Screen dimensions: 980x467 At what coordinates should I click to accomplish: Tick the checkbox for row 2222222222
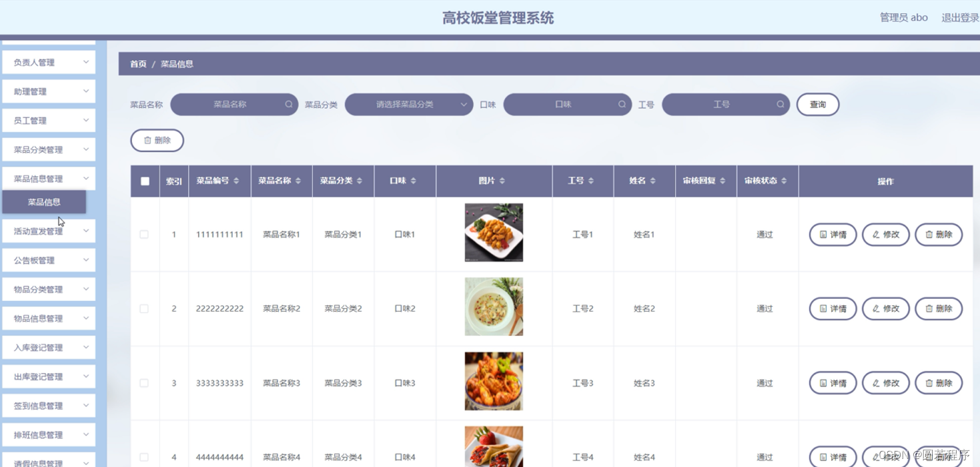click(144, 309)
